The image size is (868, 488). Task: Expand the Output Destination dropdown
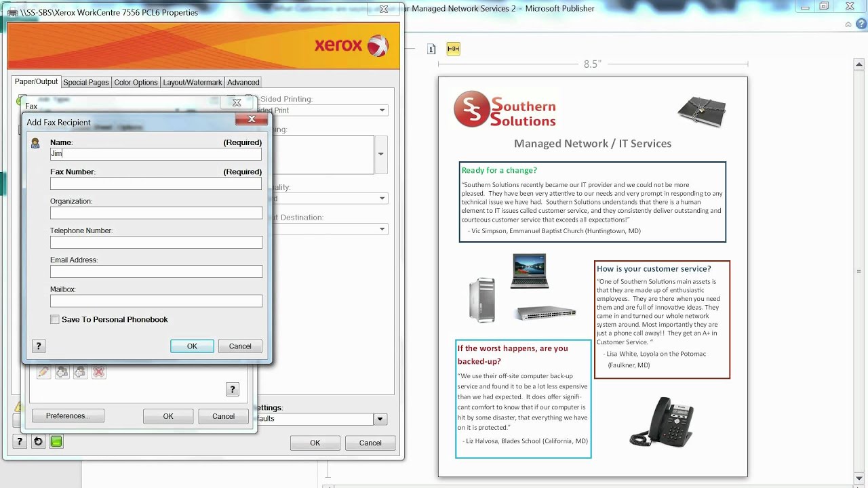(382, 229)
